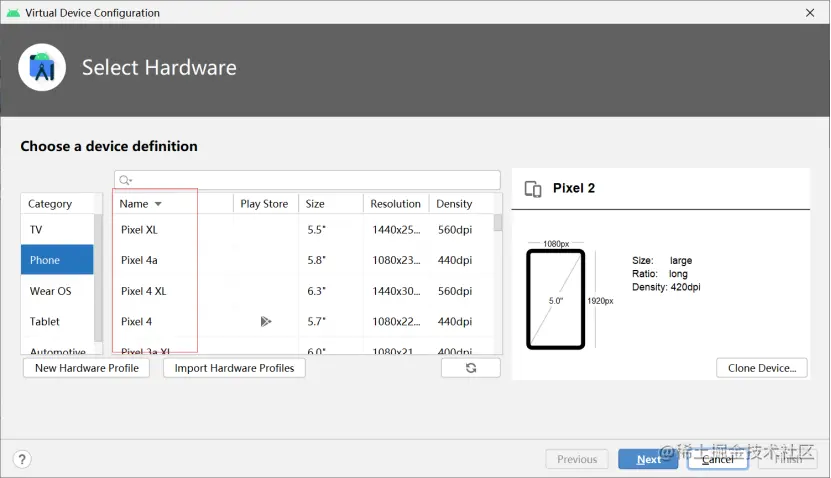This screenshot has width=831, height=478.
Task: Select the Automotive category
Action: coord(57,350)
